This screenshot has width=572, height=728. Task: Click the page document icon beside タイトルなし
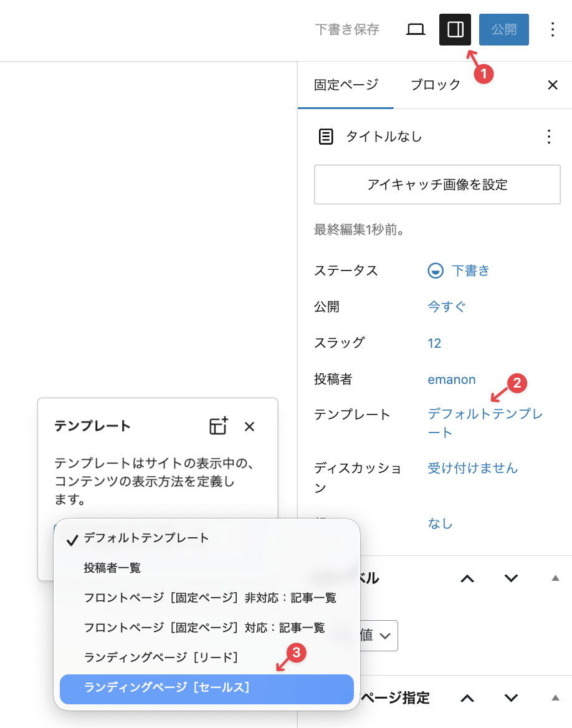[x=326, y=136]
